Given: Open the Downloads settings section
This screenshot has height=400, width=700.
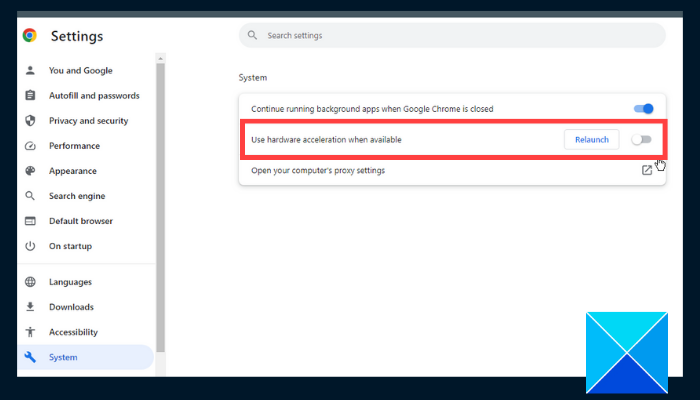Looking at the screenshot, I should coord(71,307).
